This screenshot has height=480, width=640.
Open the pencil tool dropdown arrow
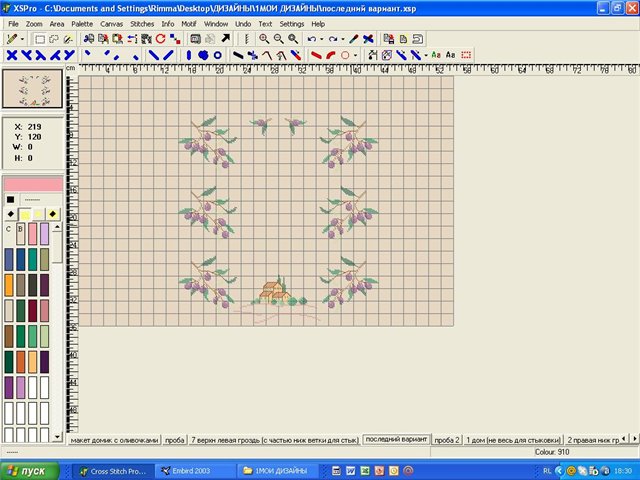pos(22,38)
